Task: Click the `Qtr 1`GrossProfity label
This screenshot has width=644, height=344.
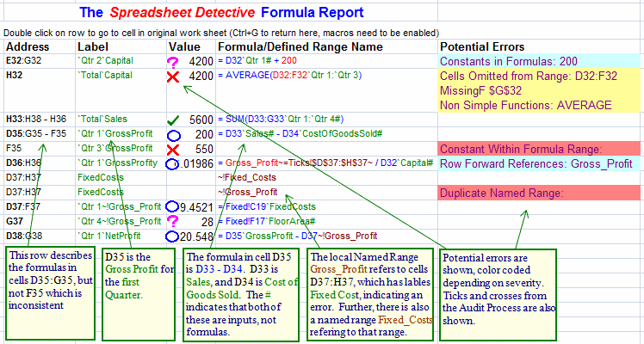Action: tap(118, 163)
